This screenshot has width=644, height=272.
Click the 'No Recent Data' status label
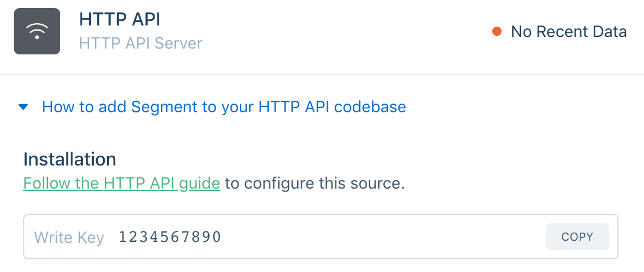pyautogui.click(x=569, y=32)
